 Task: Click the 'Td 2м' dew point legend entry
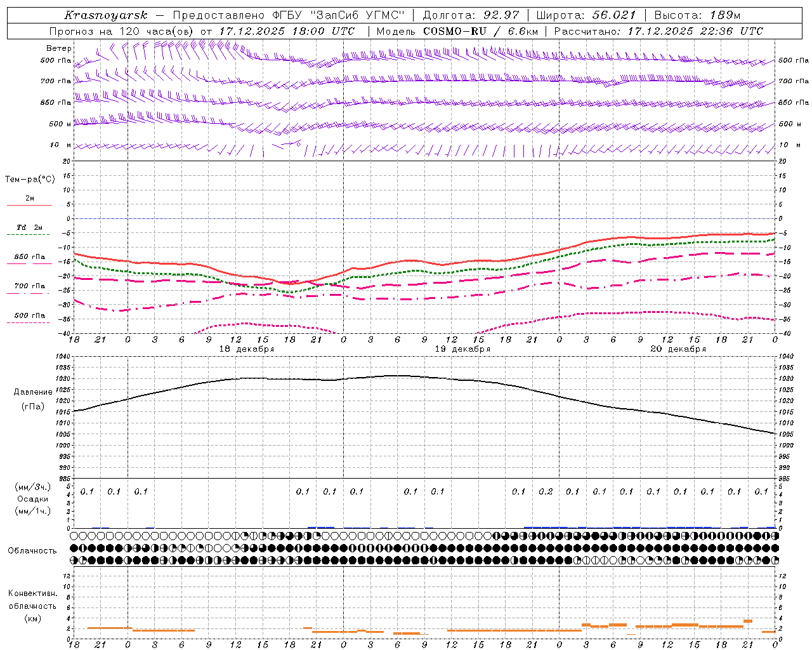(x=30, y=227)
